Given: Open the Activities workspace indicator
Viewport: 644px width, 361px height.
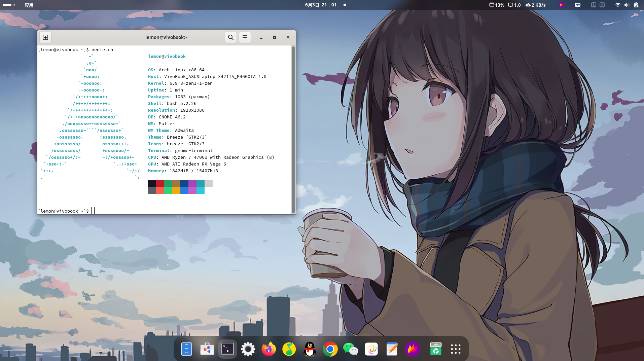Looking at the screenshot, I should click(9, 5).
